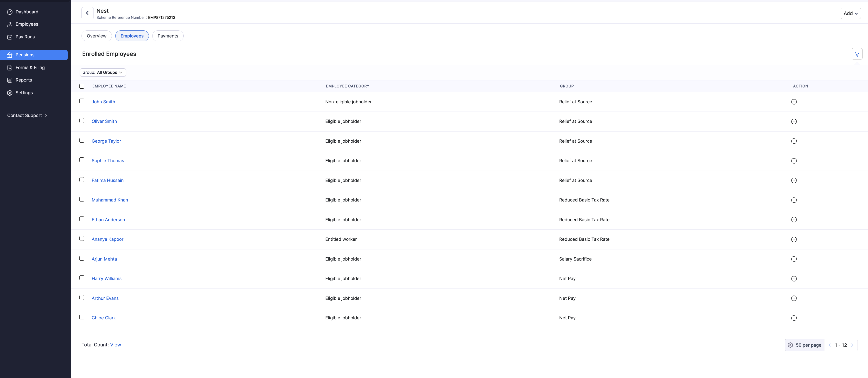
Task: Open action menu for Arjun Mehta
Action: tap(794, 259)
